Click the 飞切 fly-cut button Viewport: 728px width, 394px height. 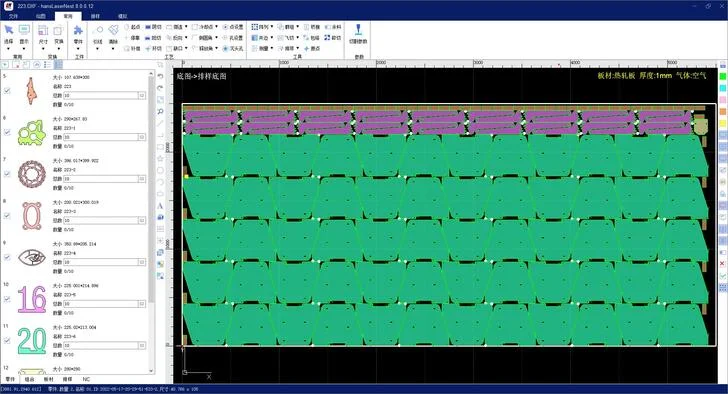pyautogui.click(x=286, y=38)
